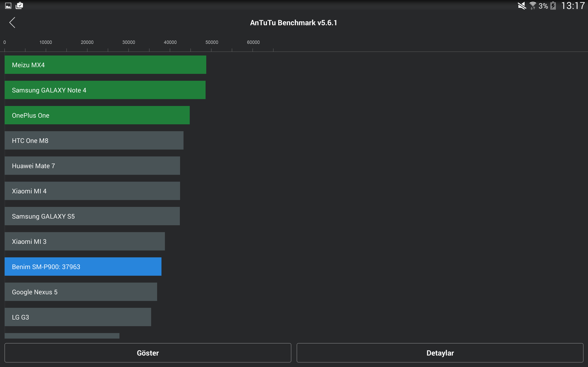
Task: Select the Meizu MX4 bar
Action: (105, 65)
